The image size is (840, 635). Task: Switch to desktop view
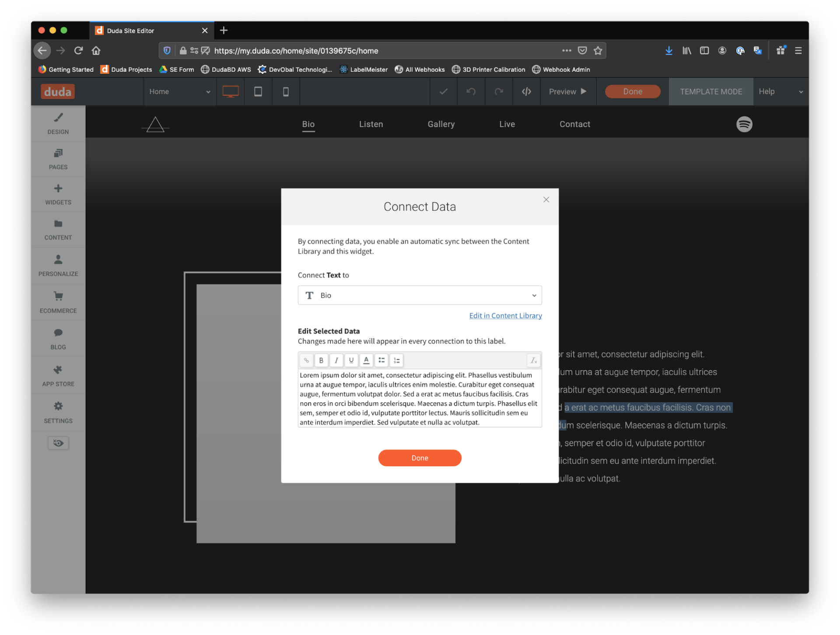[x=231, y=91]
